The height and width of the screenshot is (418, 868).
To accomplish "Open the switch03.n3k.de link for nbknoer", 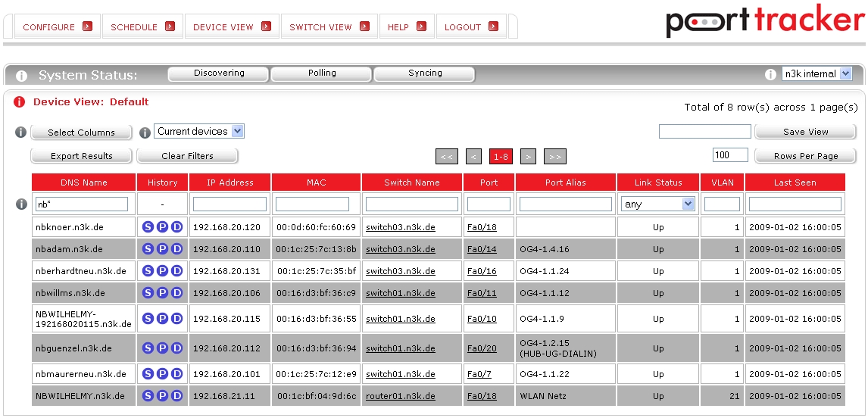I will 401,227.
